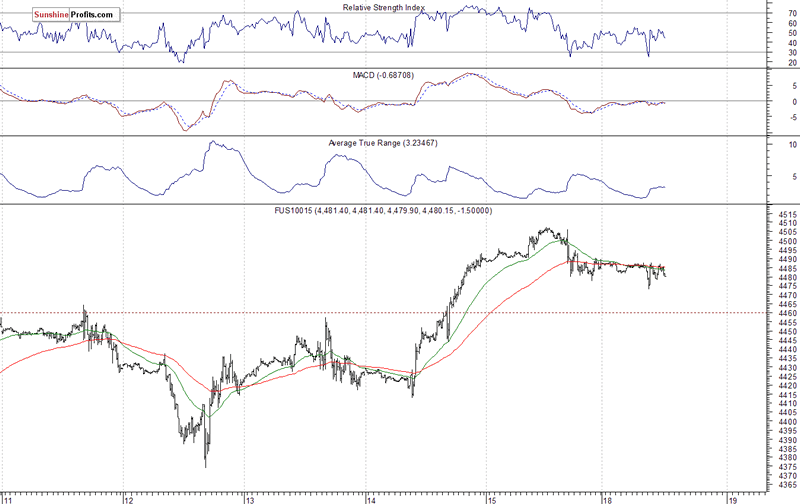Image resolution: width=800 pixels, height=504 pixels.
Task: Click the RSI 30 level axis label
Action: [x=792, y=53]
